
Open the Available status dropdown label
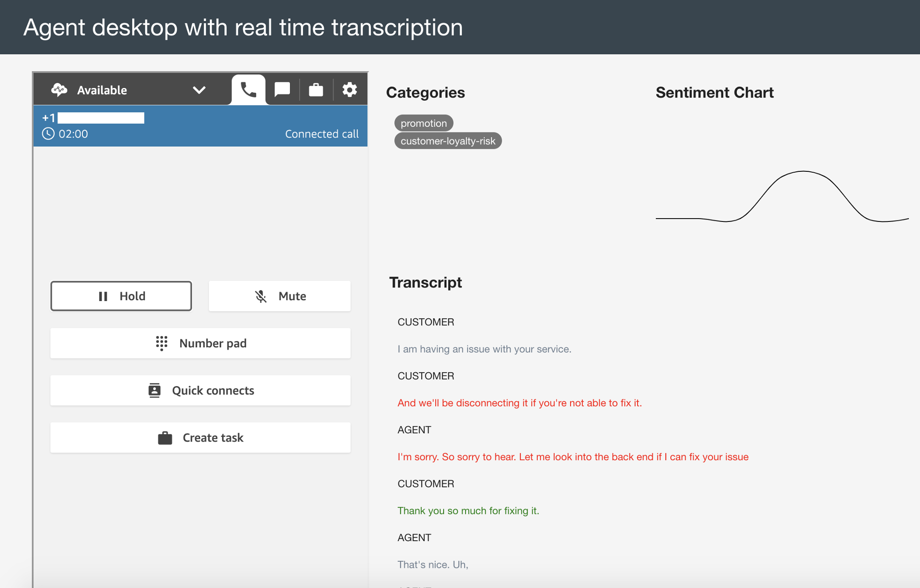click(102, 90)
